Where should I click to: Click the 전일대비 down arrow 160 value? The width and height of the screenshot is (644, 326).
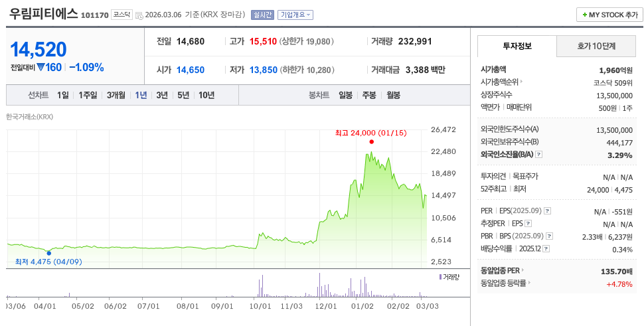click(49, 67)
